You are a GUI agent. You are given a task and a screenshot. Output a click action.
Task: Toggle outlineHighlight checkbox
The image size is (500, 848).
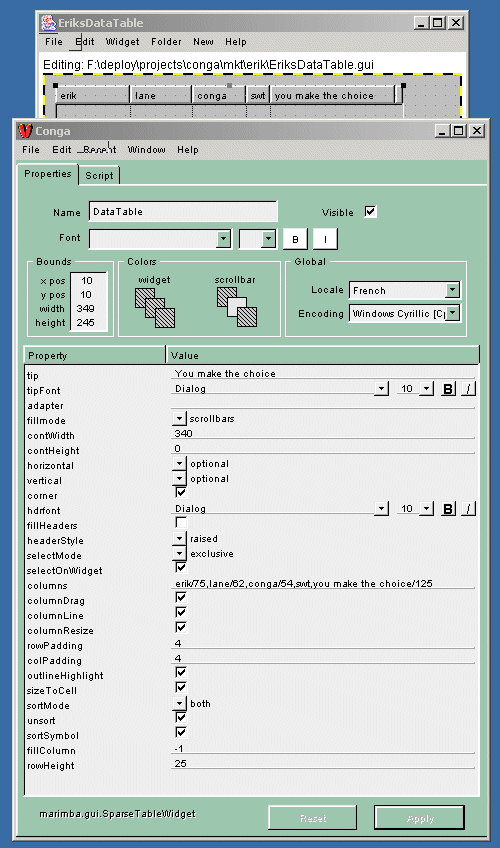coord(181,672)
